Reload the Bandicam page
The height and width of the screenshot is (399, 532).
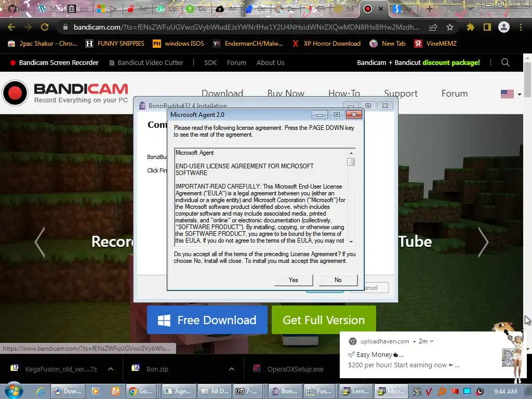45,27
